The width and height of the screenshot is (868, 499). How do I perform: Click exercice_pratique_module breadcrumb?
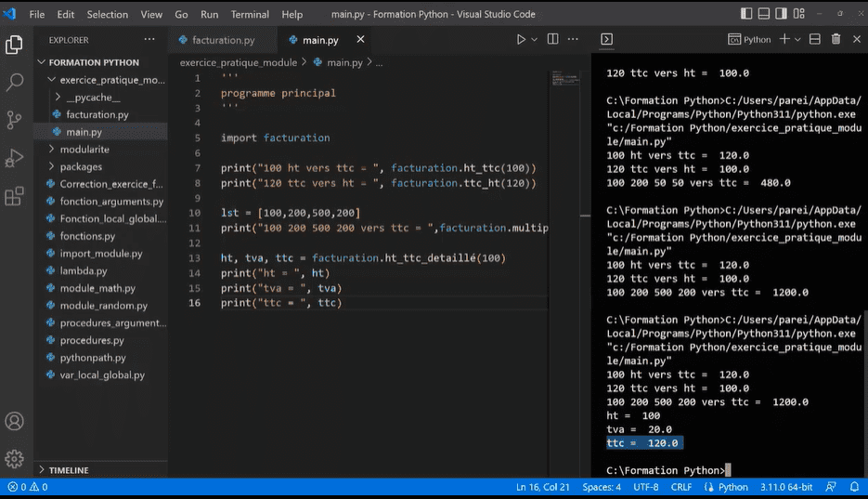click(x=238, y=62)
